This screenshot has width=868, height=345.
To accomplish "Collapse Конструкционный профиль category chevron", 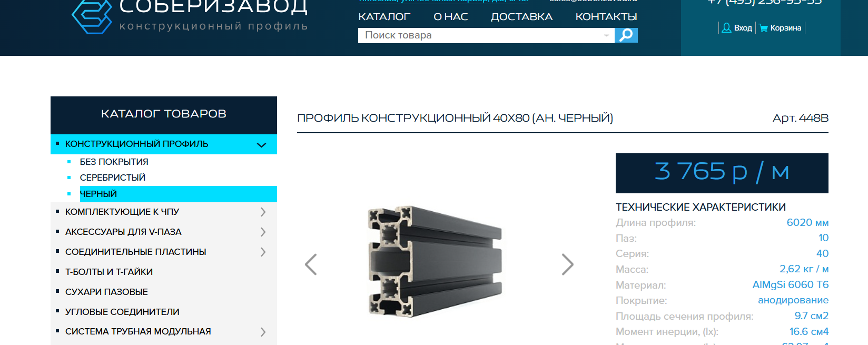I will pos(261,145).
